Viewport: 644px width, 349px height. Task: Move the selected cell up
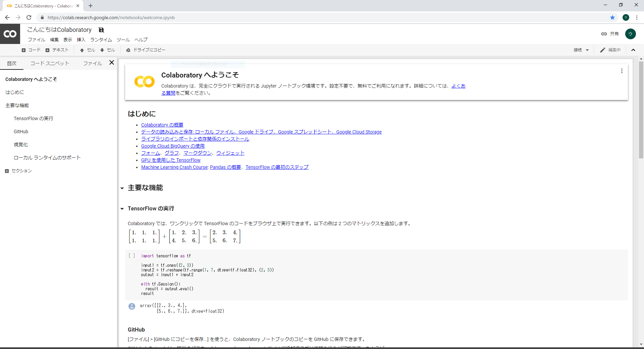click(x=88, y=50)
